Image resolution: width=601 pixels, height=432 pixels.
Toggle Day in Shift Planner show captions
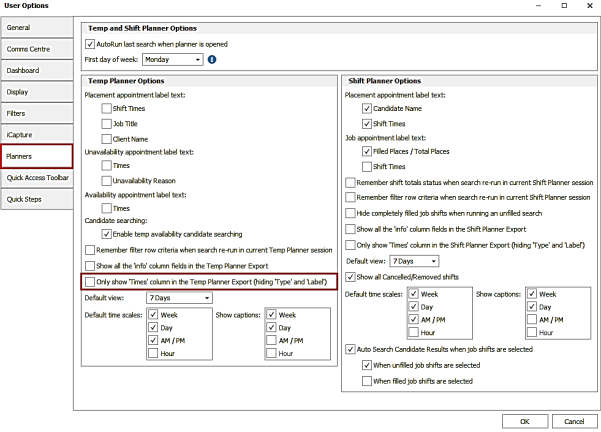click(x=532, y=307)
